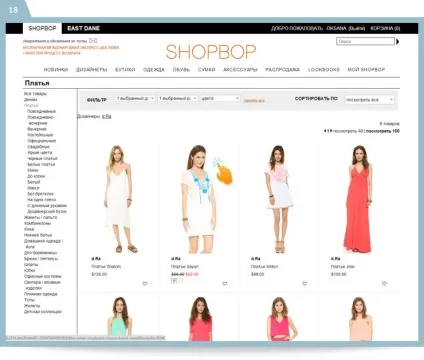Open Жакеты / пальто category

[40, 217]
